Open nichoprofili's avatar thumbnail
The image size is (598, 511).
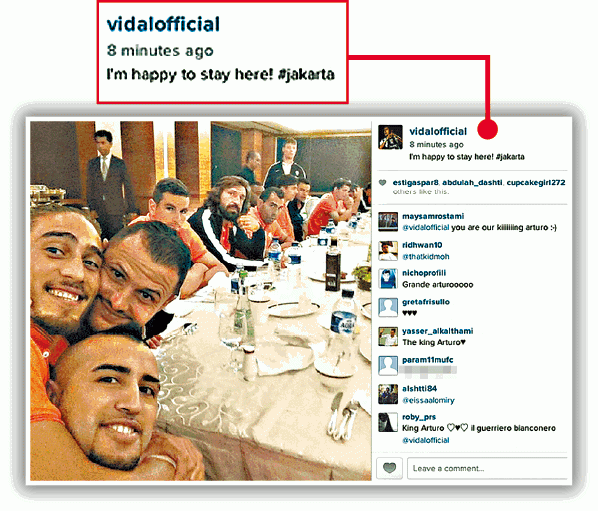tap(388, 279)
